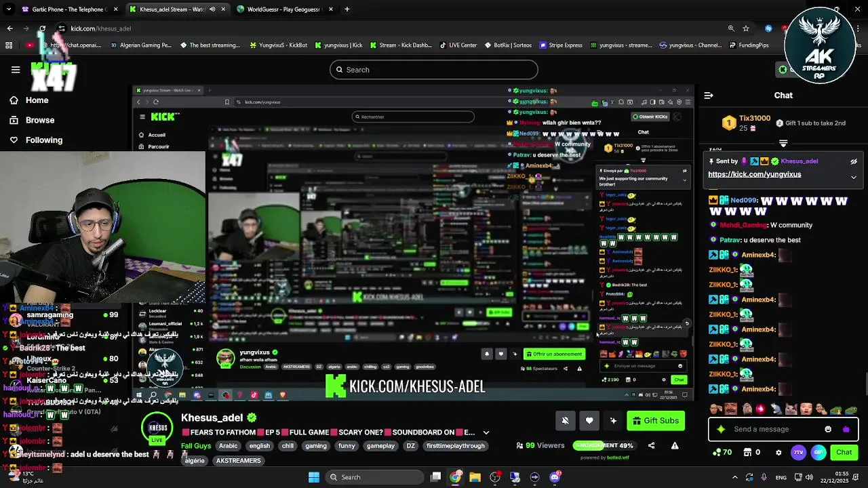This screenshot has width=868, height=488.
Task: Open chat settings gear
Action: (778, 452)
